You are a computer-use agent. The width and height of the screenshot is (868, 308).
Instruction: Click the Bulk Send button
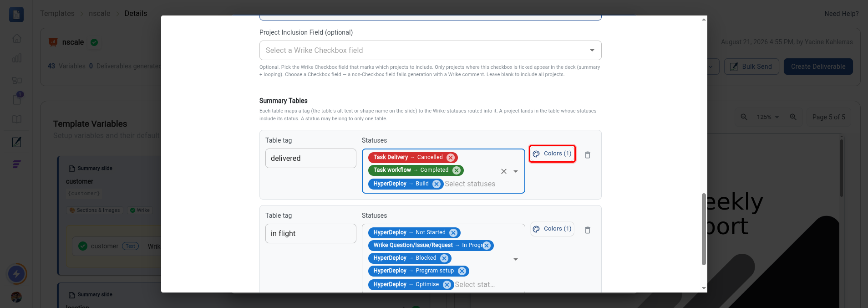pos(751,67)
